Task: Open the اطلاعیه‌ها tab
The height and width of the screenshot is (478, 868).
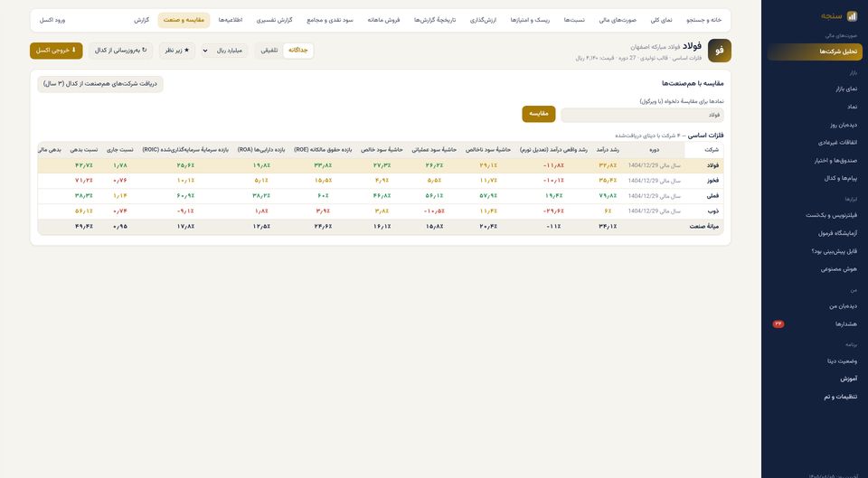Action: (231, 20)
